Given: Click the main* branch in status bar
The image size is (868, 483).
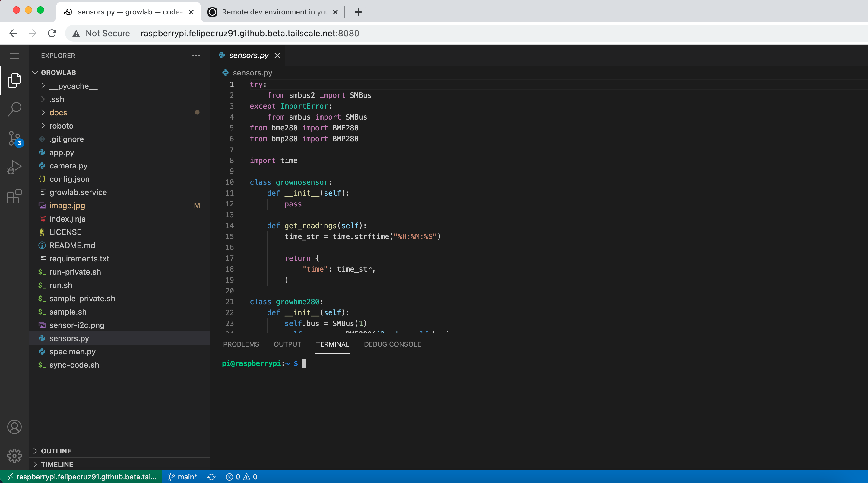Looking at the screenshot, I should pyautogui.click(x=182, y=477).
